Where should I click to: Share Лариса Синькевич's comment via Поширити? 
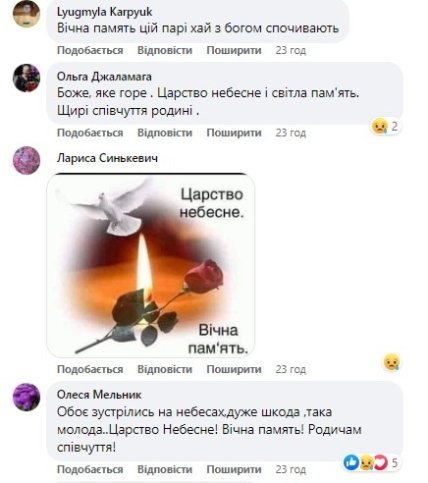point(234,369)
